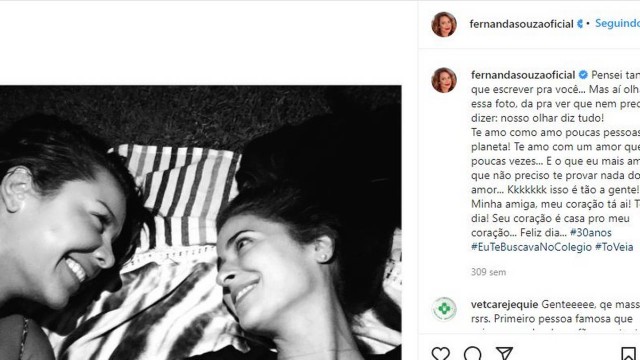Open the vetcarejequie commenter username

click(x=504, y=304)
